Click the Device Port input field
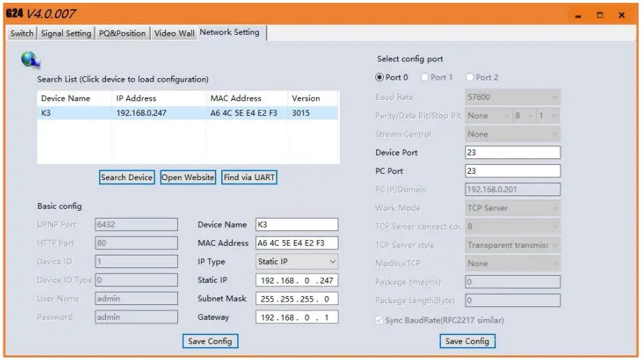 tap(513, 152)
